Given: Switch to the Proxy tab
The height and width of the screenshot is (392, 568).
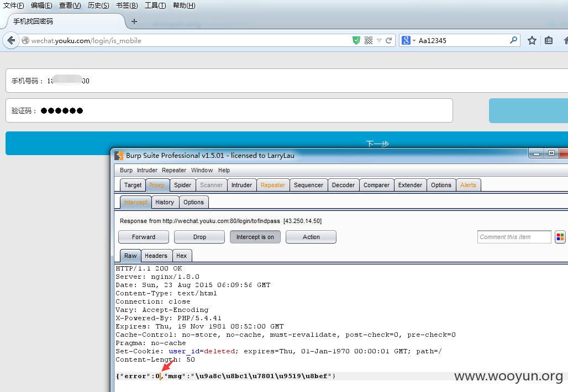Looking at the screenshot, I should coord(157,185).
